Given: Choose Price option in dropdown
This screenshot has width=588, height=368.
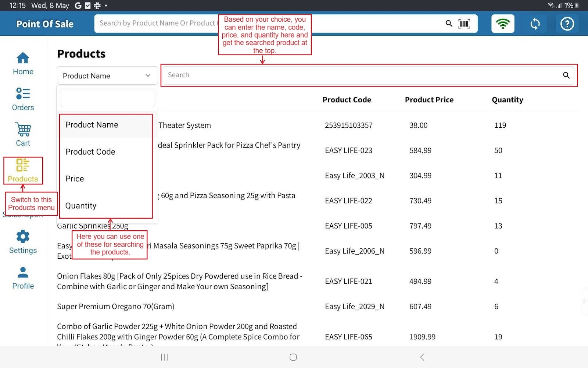Looking at the screenshot, I should [75, 179].
